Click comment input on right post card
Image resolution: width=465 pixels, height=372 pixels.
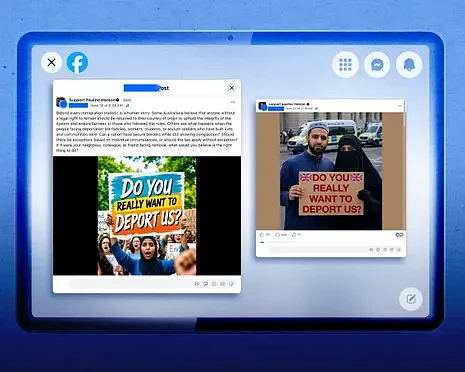click(x=336, y=249)
